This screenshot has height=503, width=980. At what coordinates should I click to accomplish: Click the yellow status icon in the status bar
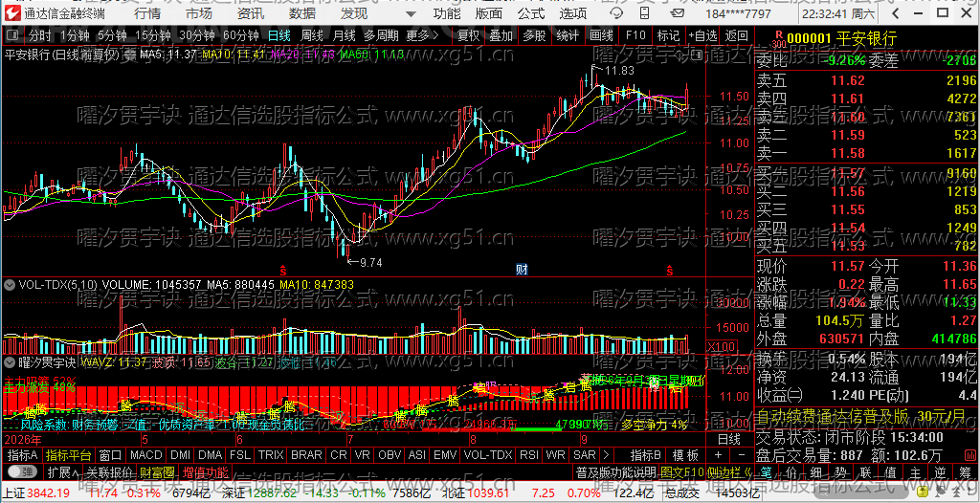[923, 492]
